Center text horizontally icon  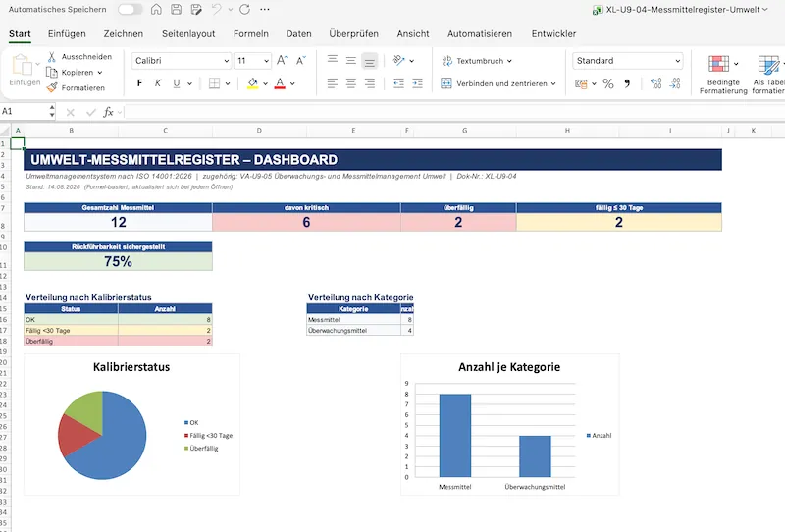[351, 83]
